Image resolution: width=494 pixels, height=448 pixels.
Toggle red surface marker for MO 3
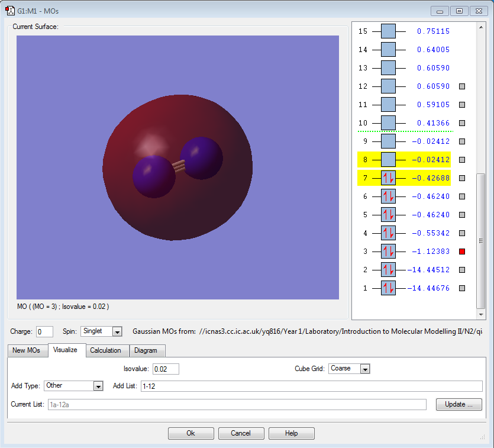coord(463,252)
